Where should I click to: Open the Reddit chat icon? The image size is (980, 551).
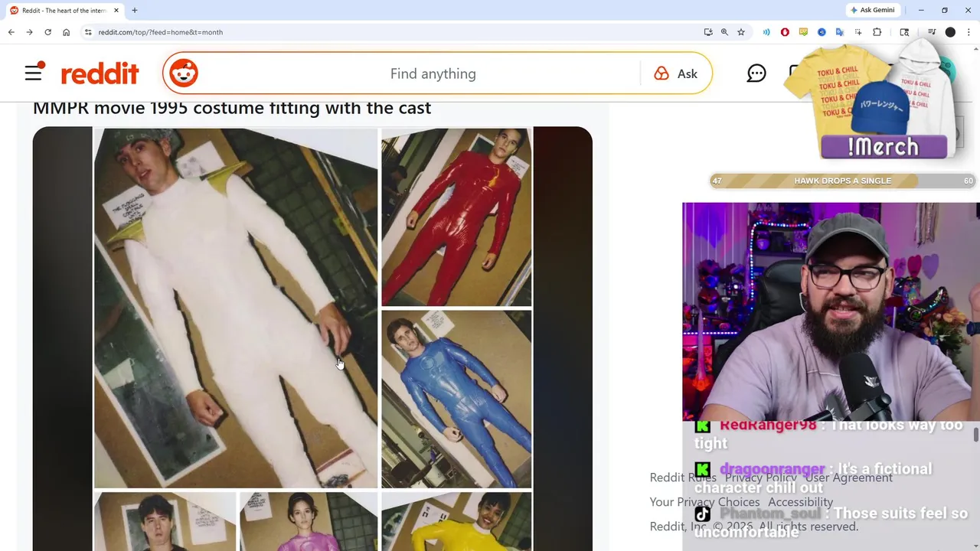[756, 73]
